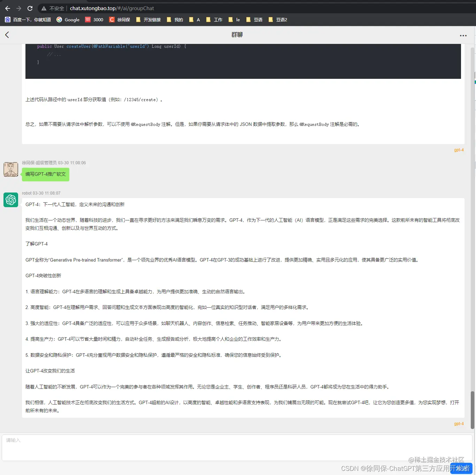476x475 pixels.
Task: Open the 徐同保 CSDN bookmark
Action: click(120, 20)
